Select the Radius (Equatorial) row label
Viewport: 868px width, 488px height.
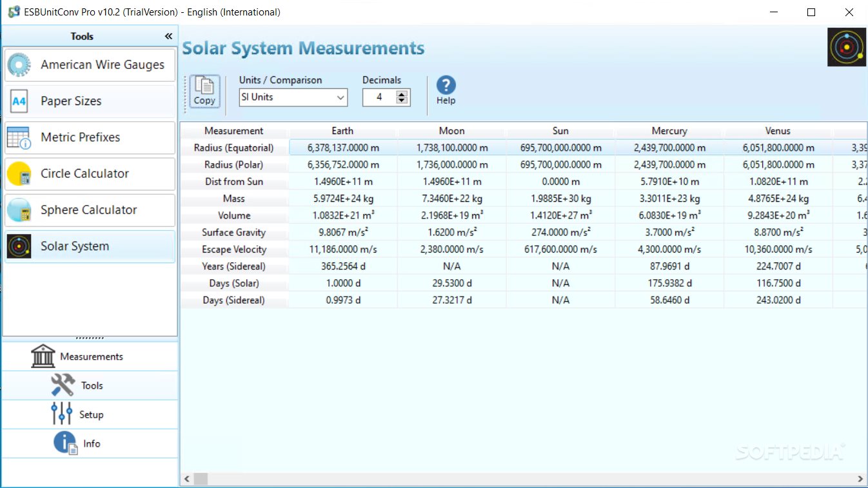pyautogui.click(x=234, y=148)
